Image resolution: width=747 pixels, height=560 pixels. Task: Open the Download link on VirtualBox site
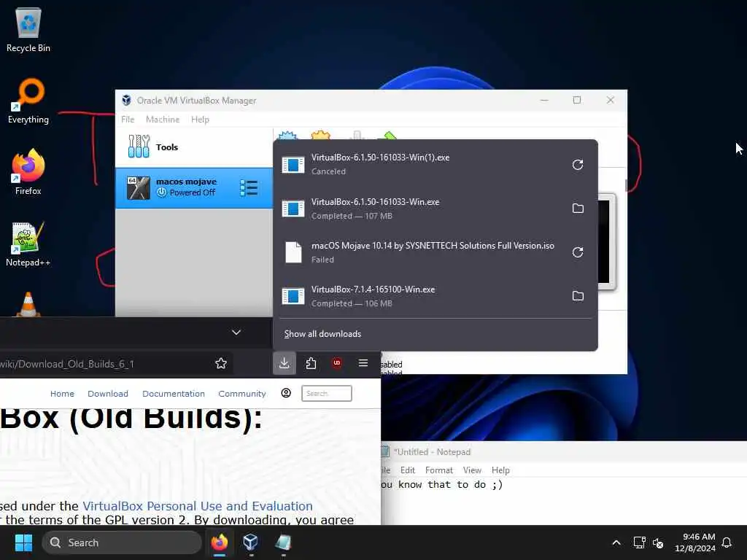[x=108, y=394]
